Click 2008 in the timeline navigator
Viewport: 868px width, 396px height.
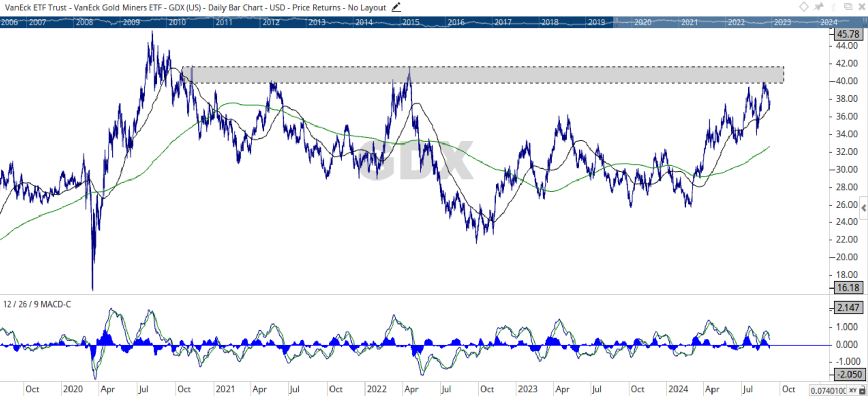[84, 22]
